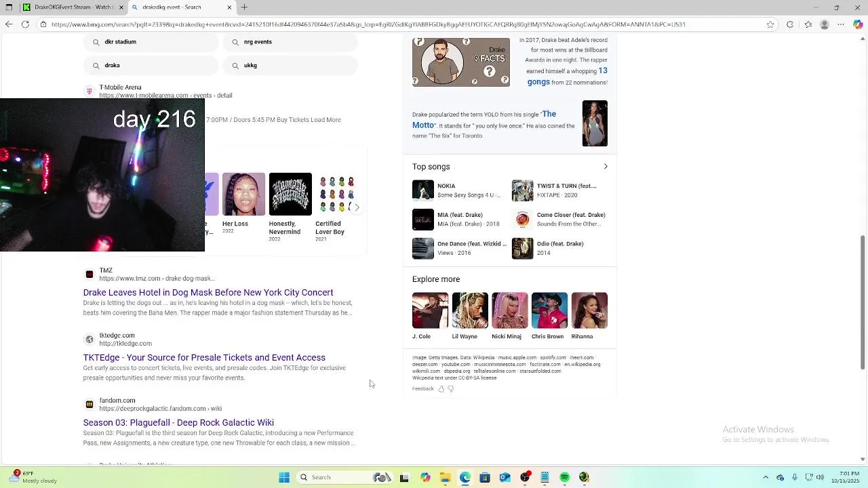The height and width of the screenshot is (488, 868).
Task: Explore Lil Wayne artist card
Action: pyautogui.click(x=470, y=316)
